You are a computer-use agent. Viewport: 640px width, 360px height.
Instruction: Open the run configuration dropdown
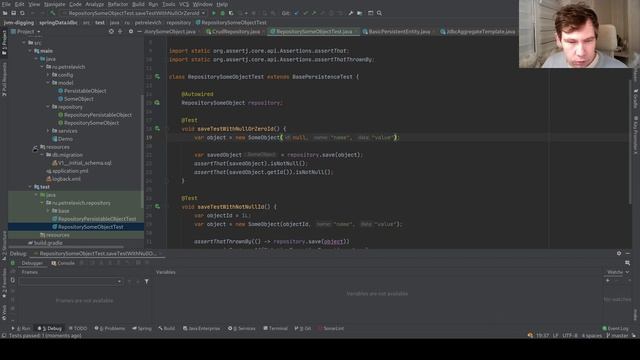134,13
